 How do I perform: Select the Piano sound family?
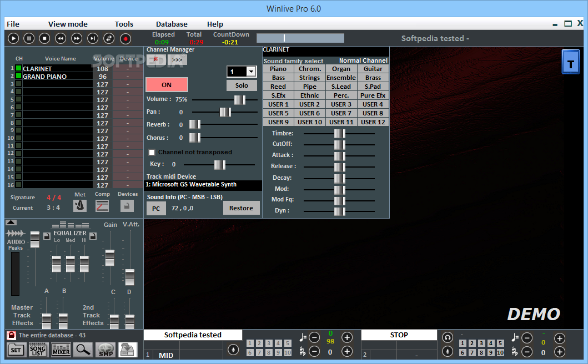pyautogui.click(x=278, y=69)
